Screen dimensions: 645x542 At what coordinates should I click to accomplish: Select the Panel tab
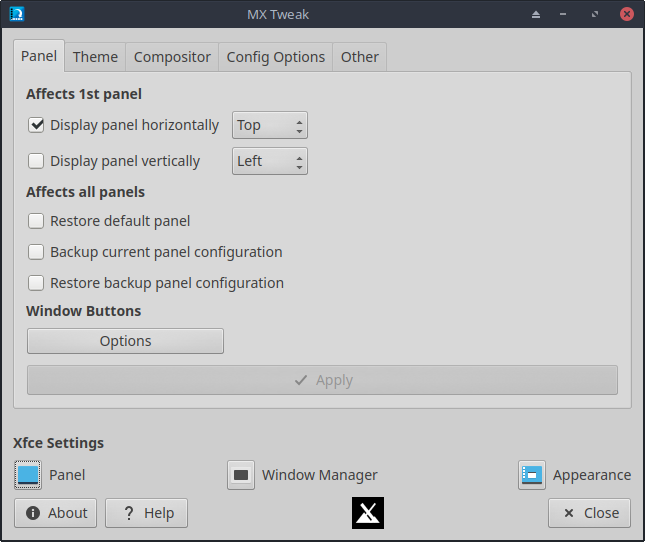click(39, 56)
